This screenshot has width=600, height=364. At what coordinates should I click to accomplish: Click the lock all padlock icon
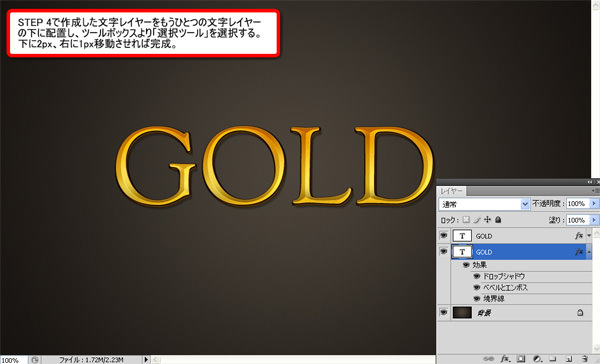[x=498, y=220]
